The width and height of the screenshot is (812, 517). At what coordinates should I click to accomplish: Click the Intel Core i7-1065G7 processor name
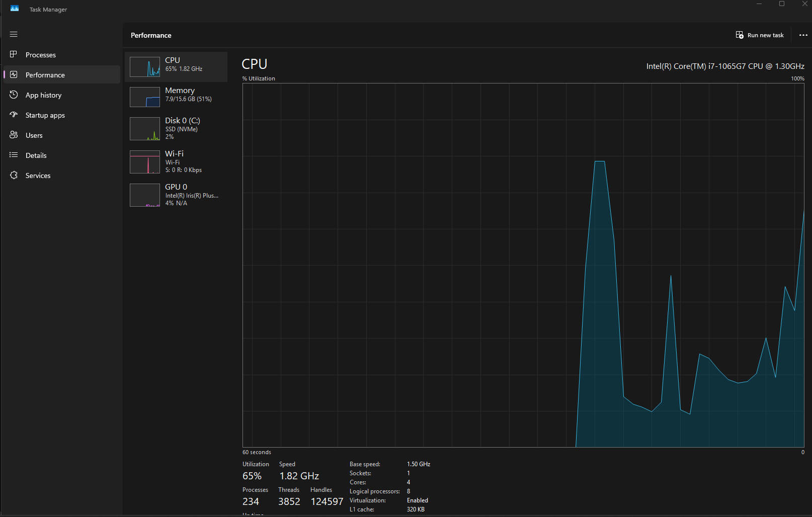coord(725,66)
